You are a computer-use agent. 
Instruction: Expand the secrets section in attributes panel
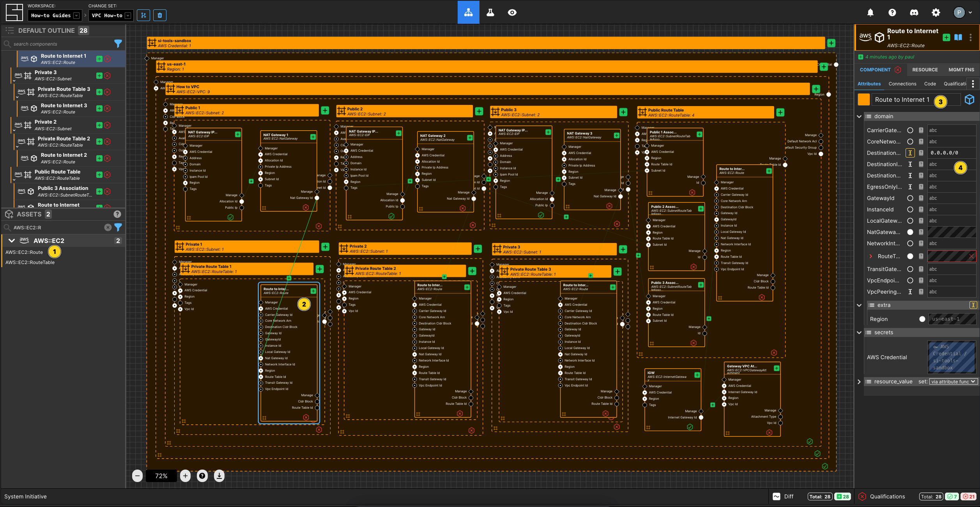coord(859,332)
